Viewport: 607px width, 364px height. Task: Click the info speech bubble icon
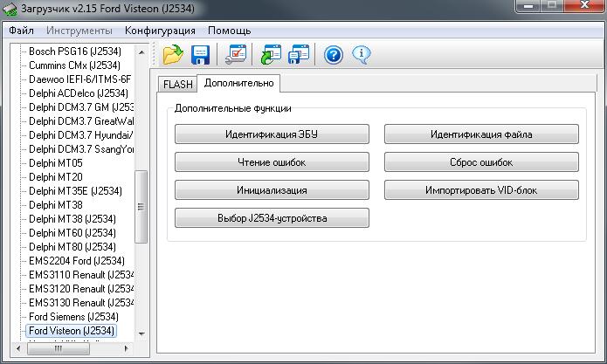coord(362,55)
